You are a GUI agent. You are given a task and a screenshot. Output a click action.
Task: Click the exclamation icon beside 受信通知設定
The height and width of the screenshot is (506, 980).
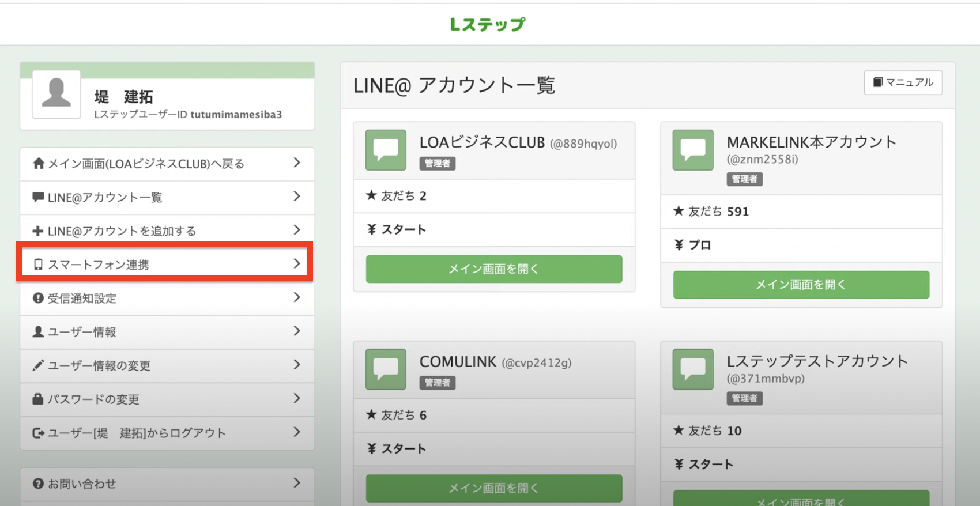[38, 298]
